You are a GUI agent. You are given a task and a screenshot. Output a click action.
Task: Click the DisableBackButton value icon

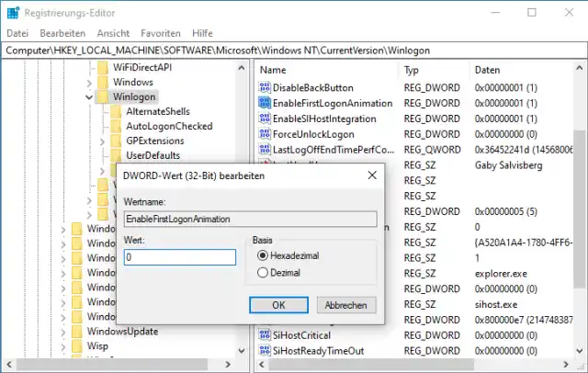tap(266, 88)
